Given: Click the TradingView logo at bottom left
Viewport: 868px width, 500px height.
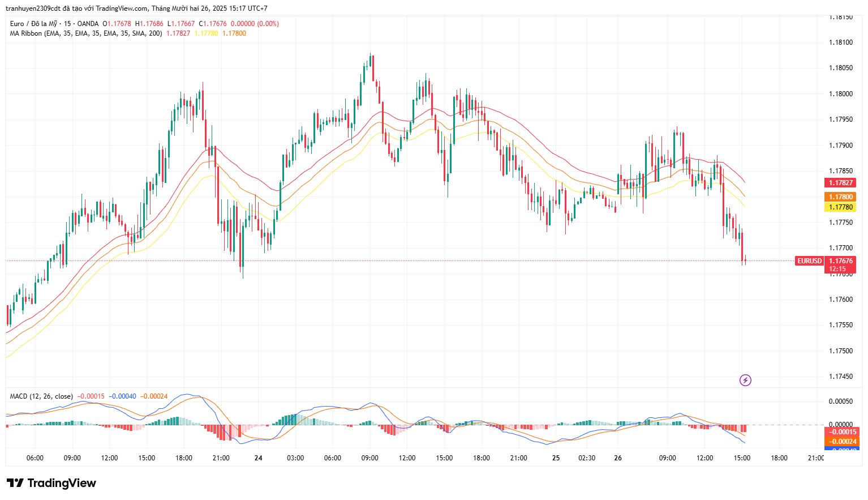Looking at the screenshot, I should [51, 483].
